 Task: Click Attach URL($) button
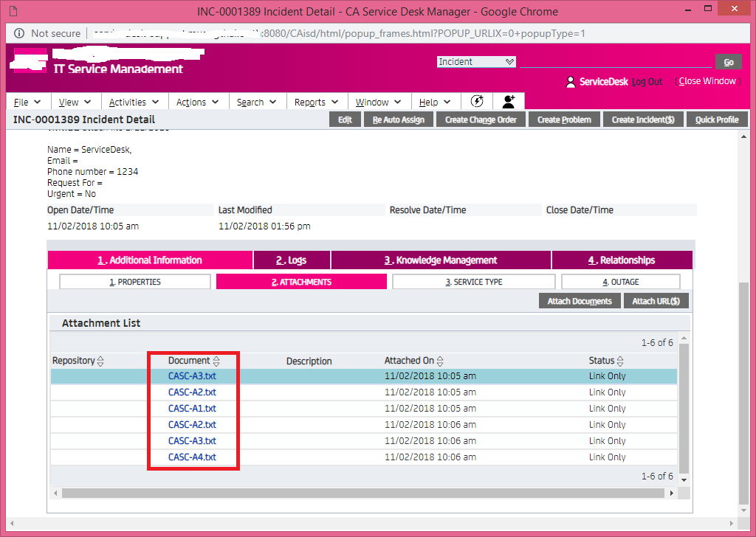pos(656,301)
